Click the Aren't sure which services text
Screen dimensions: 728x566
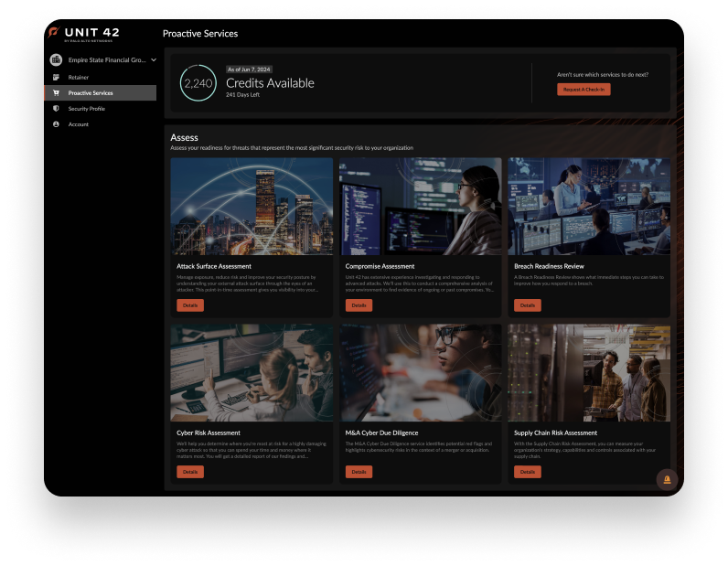click(603, 74)
